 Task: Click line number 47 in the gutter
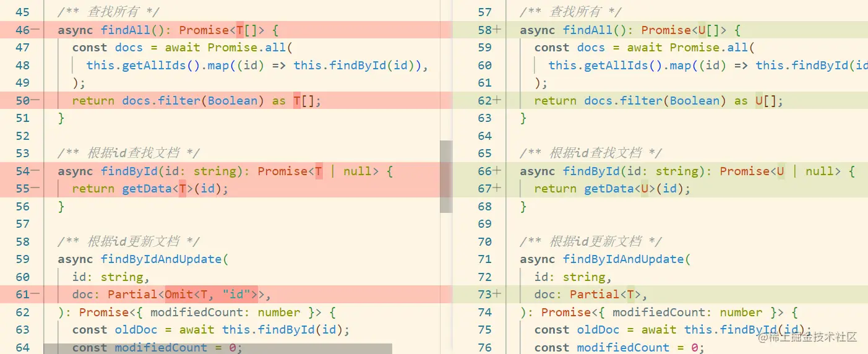23,48
